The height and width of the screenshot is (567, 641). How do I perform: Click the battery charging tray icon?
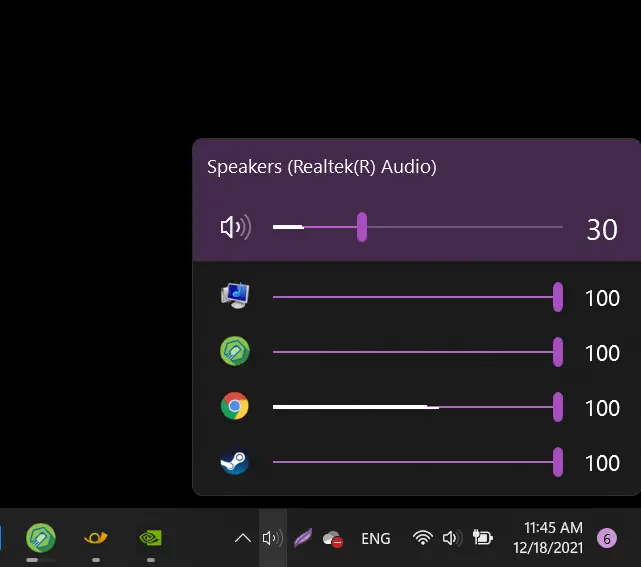click(482, 538)
